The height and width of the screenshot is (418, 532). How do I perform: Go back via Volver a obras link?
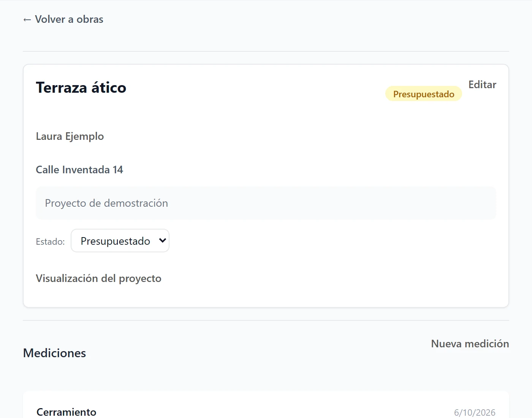point(63,19)
